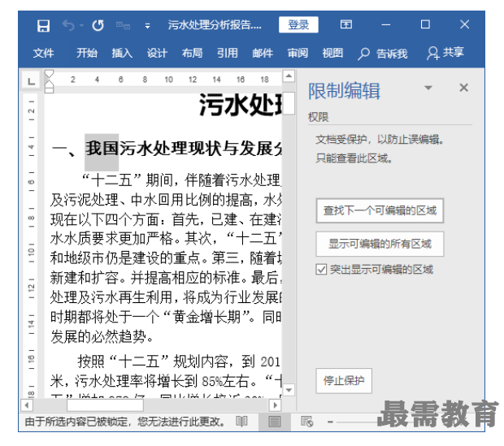The image size is (504, 446).
Task: Click the 文档受保护，以防止误编辑 notice text
Action: [x=380, y=140]
